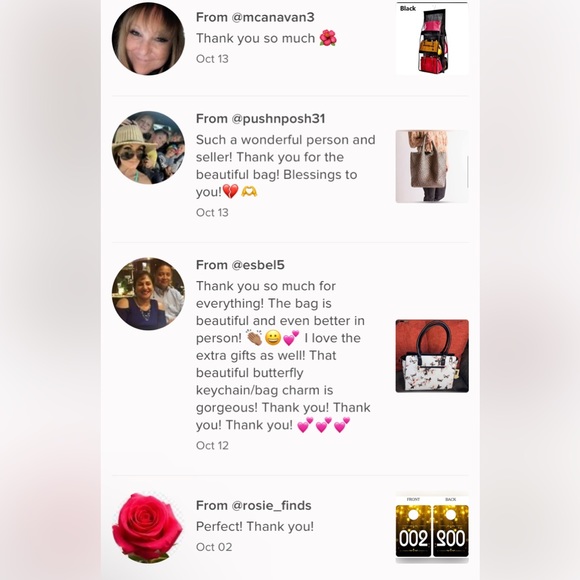Visit the @esbel5 username link
580x580 pixels.
258,265
